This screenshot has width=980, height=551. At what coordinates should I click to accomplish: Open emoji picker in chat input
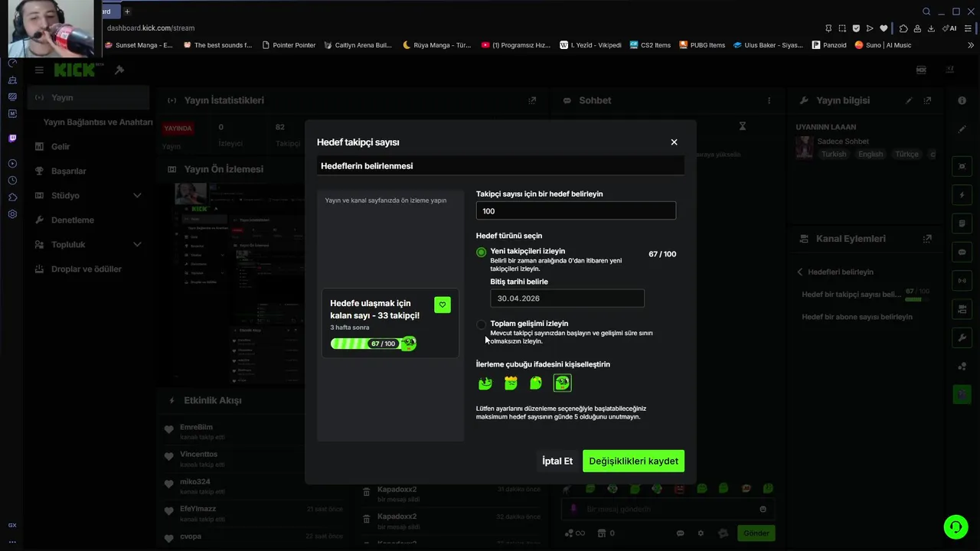click(x=763, y=509)
